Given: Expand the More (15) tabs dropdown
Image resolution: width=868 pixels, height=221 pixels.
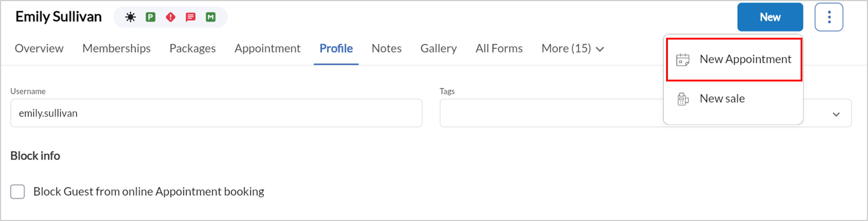Looking at the screenshot, I should click(x=572, y=48).
